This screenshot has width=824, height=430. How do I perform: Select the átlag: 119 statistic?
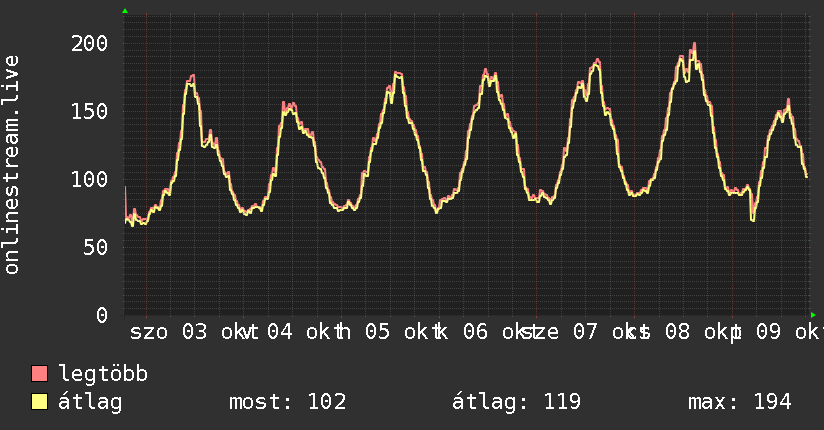(517, 402)
